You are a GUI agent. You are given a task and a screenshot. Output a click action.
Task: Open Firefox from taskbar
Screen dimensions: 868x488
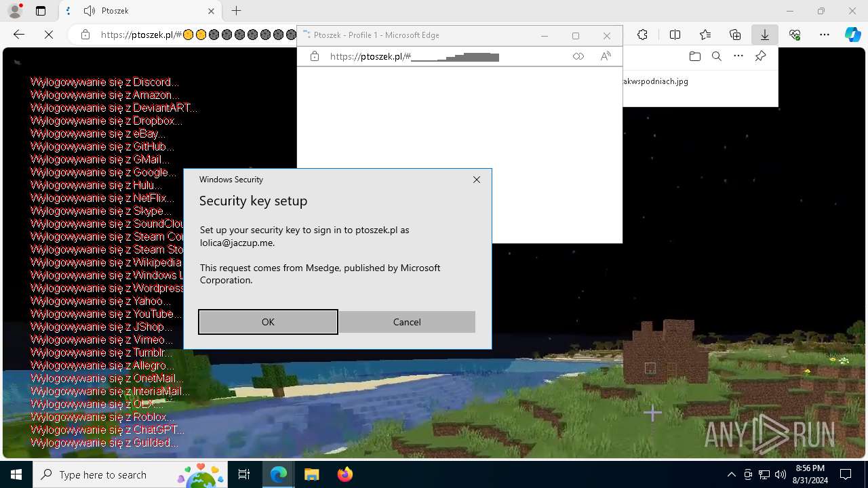pos(344,474)
